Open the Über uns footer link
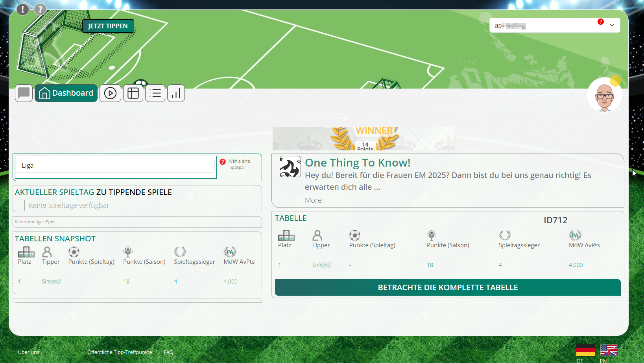Image resolution: width=644 pixels, height=363 pixels. [x=28, y=352]
